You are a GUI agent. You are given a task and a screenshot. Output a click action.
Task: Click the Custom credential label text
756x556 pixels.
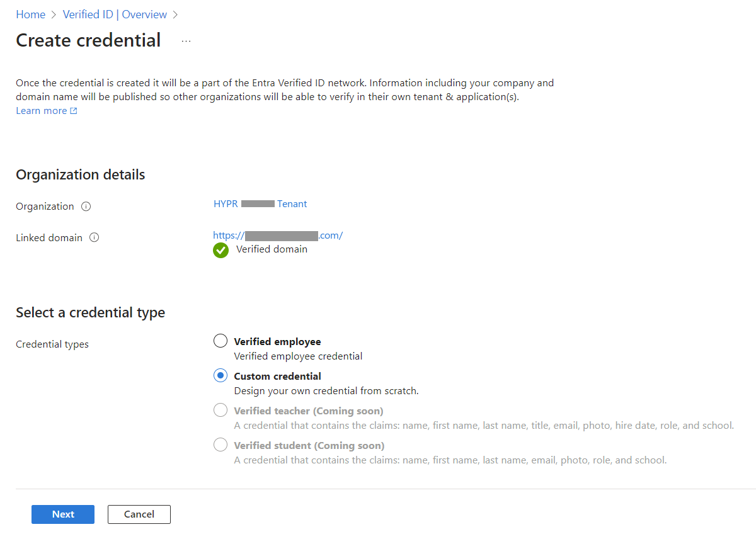pos(278,377)
